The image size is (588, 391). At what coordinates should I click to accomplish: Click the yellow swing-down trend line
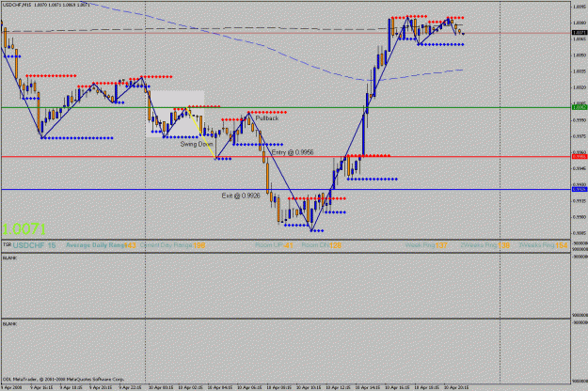[201, 133]
